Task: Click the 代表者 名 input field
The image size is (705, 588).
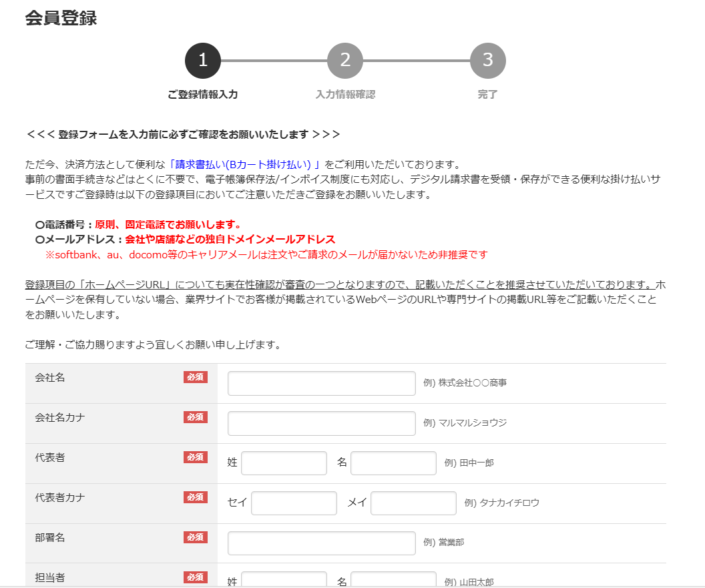Action: [x=393, y=463]
